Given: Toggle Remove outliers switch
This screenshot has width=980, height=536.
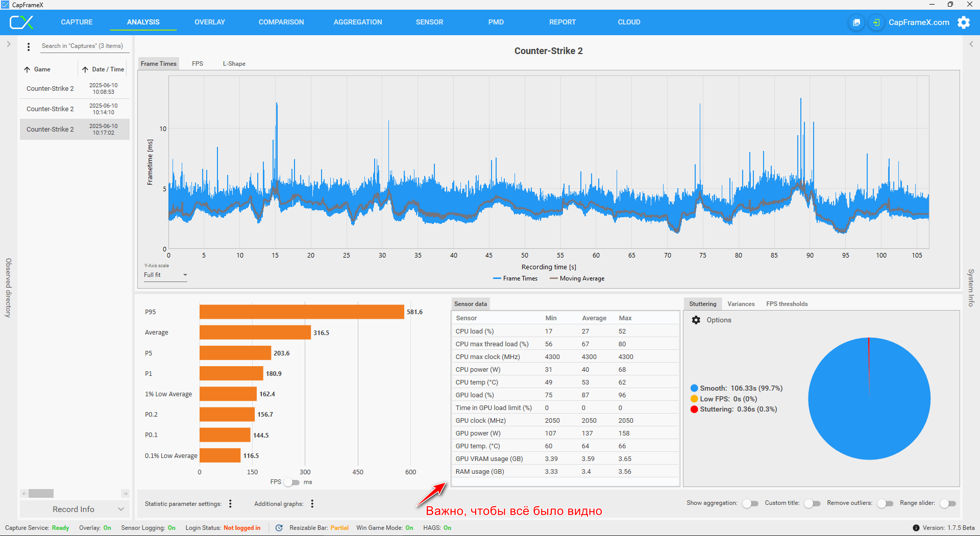Looking at the screenshot, I should click(885, 503).
